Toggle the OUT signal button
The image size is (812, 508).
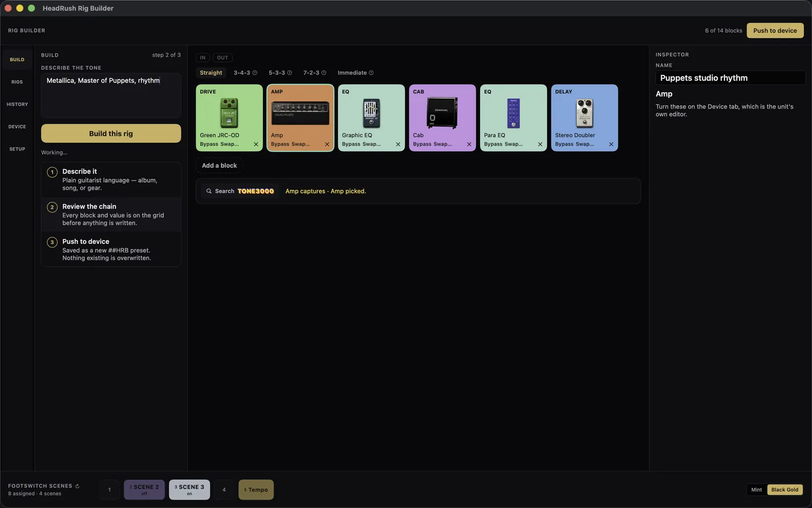(x=223, y=57)
